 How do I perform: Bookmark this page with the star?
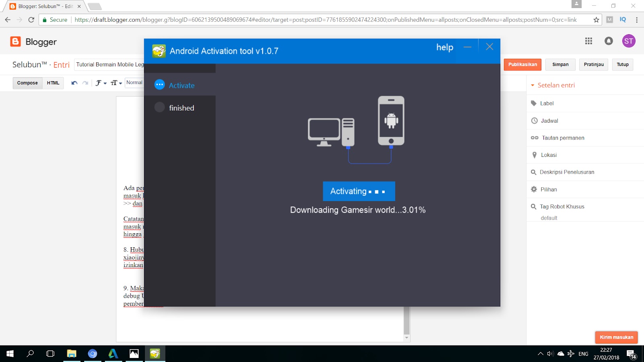point(596,20)
